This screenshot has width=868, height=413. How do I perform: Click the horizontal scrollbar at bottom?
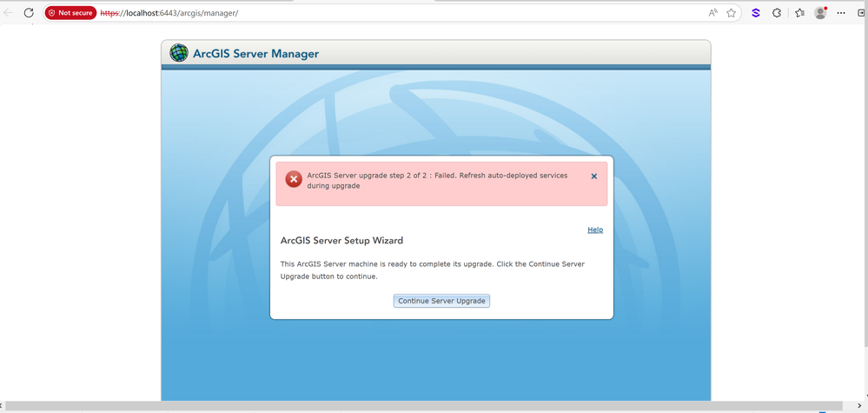(424, 406)
